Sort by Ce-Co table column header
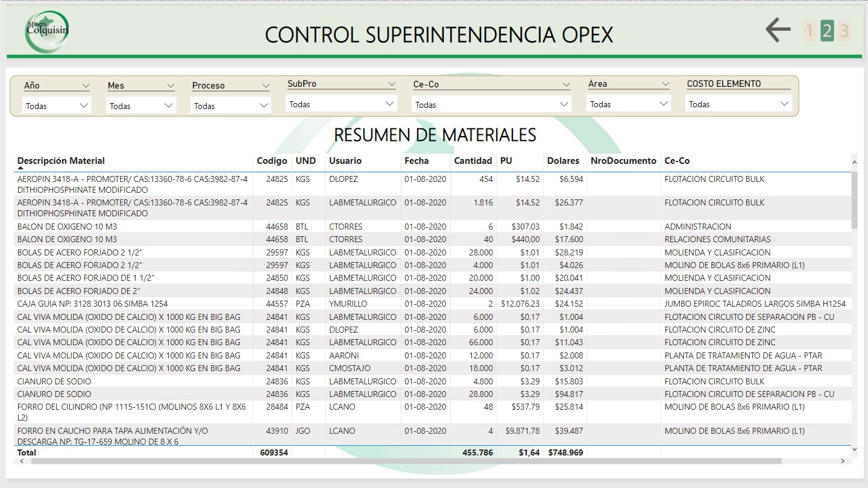 [x=677, y=161]
